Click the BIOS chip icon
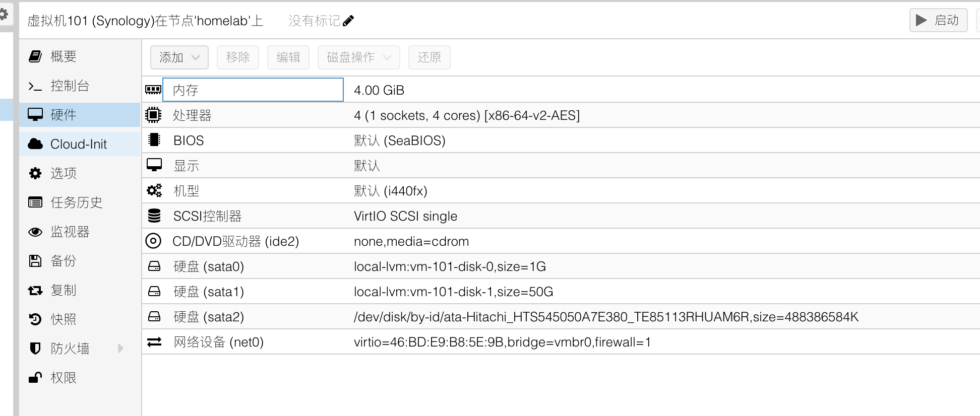Image resolution: width=980 pixels, height=416 pixels. pos(154,140)
